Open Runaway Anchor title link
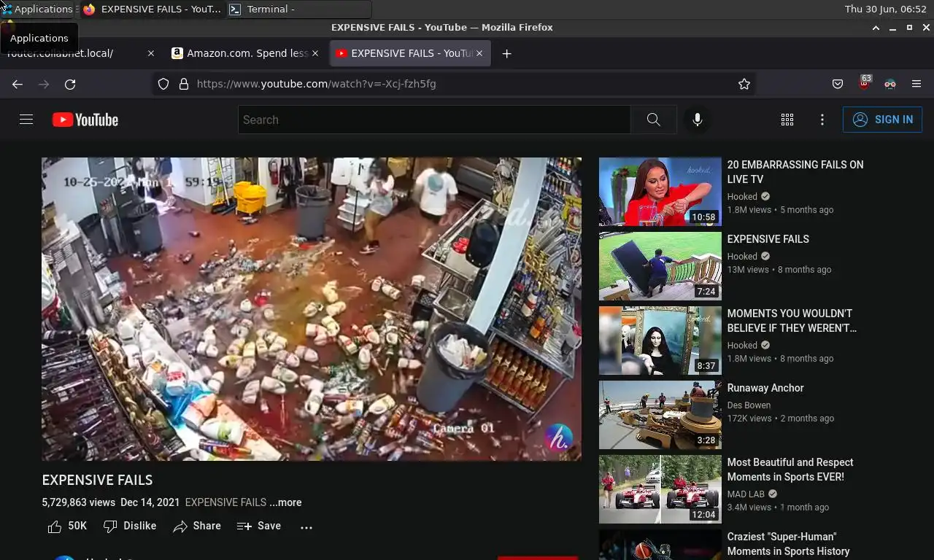The height and width of the screenshot is (560, 934). tap(765, 388)
